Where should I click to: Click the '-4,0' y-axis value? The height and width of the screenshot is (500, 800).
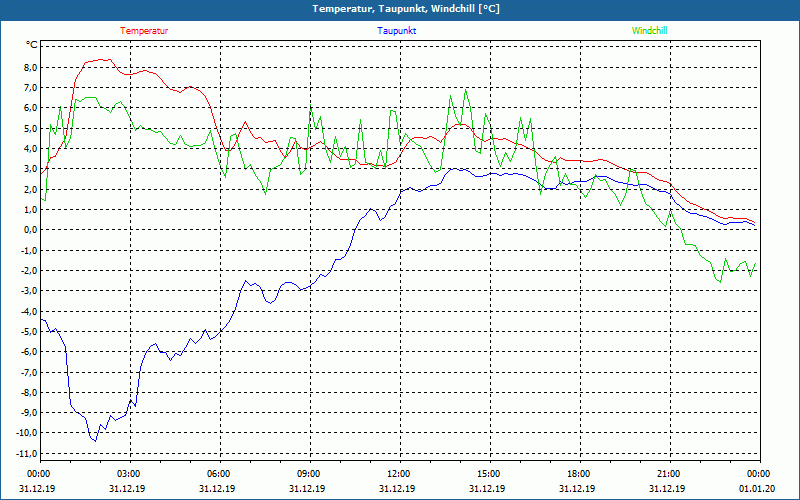[29, 311]
